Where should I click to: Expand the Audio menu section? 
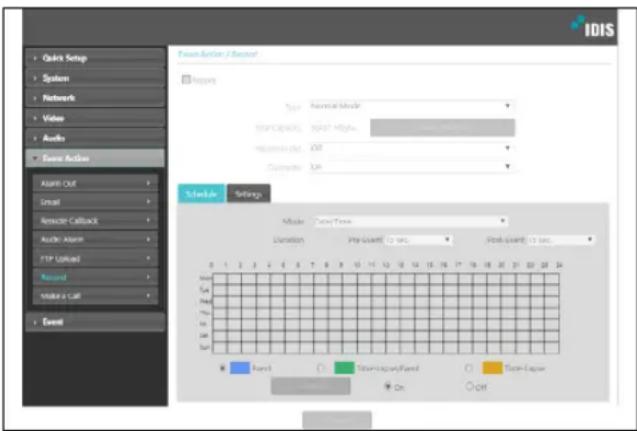click(95, 138)
